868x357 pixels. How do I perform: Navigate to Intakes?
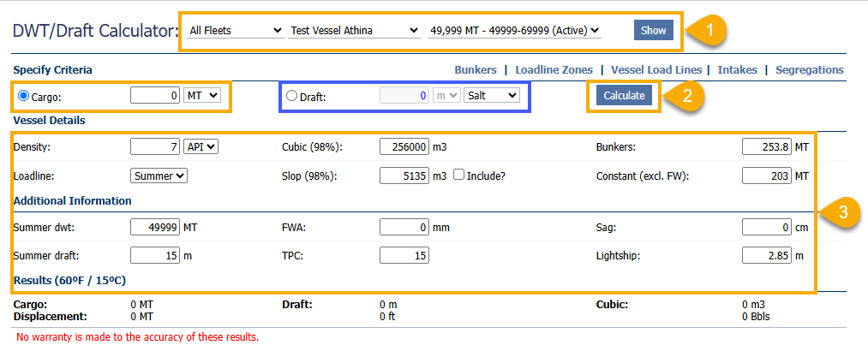pos(741,70)
